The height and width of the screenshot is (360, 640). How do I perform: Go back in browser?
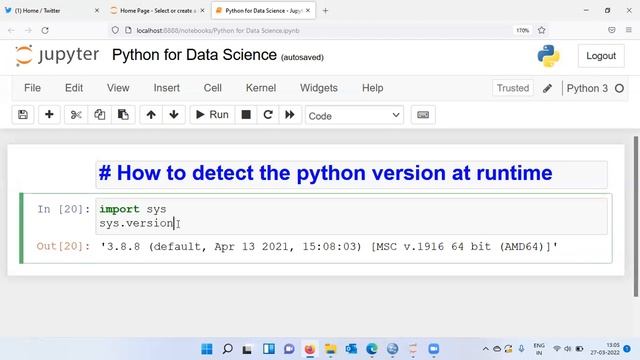[11, 30]
